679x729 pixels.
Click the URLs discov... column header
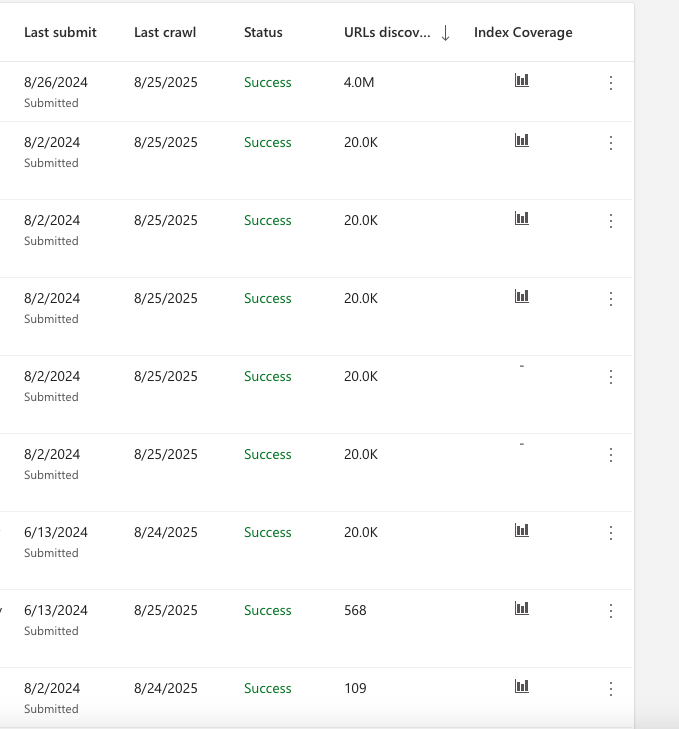coord(387,32)
